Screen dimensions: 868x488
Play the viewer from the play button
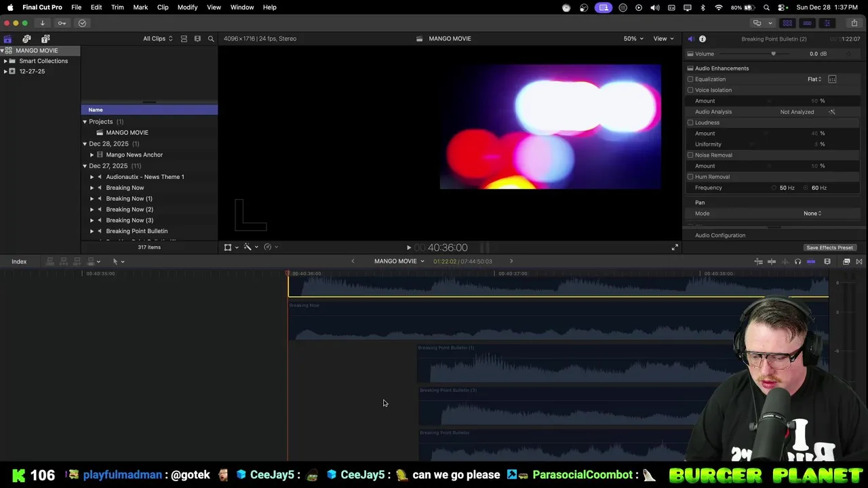[x=408, y=247]
